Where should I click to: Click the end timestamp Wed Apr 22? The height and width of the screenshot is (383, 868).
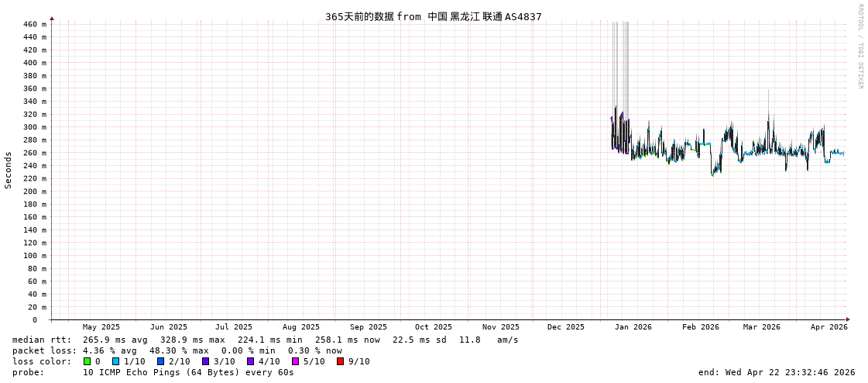pos(777,372)
